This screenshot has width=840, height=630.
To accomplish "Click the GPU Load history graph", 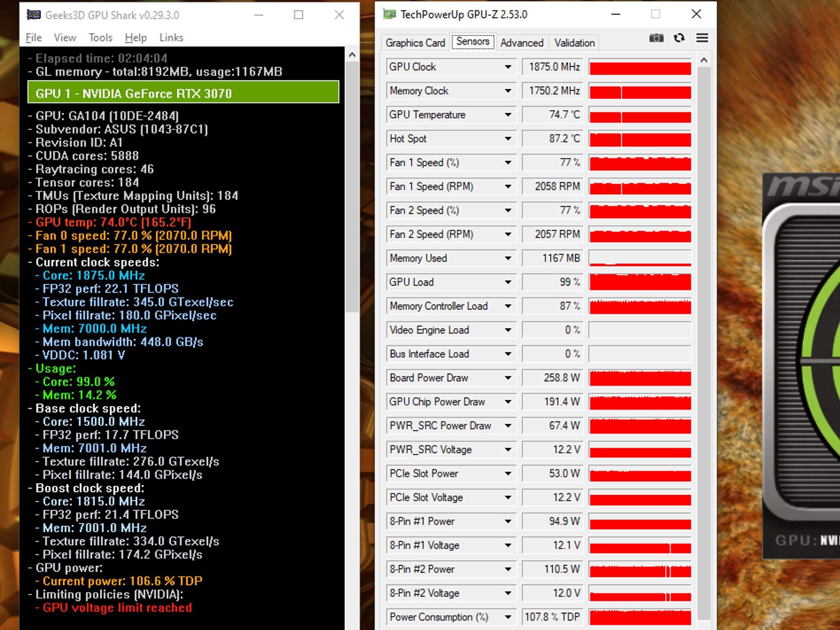I will [640, 282].
